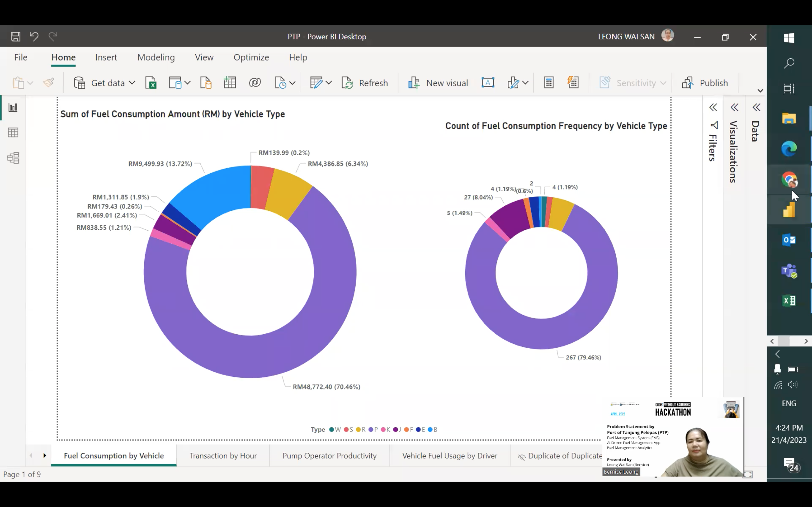Click the Refresh icon in the ribbon
This screenshot has height=507, width=812.
click(x=348, y=82)
